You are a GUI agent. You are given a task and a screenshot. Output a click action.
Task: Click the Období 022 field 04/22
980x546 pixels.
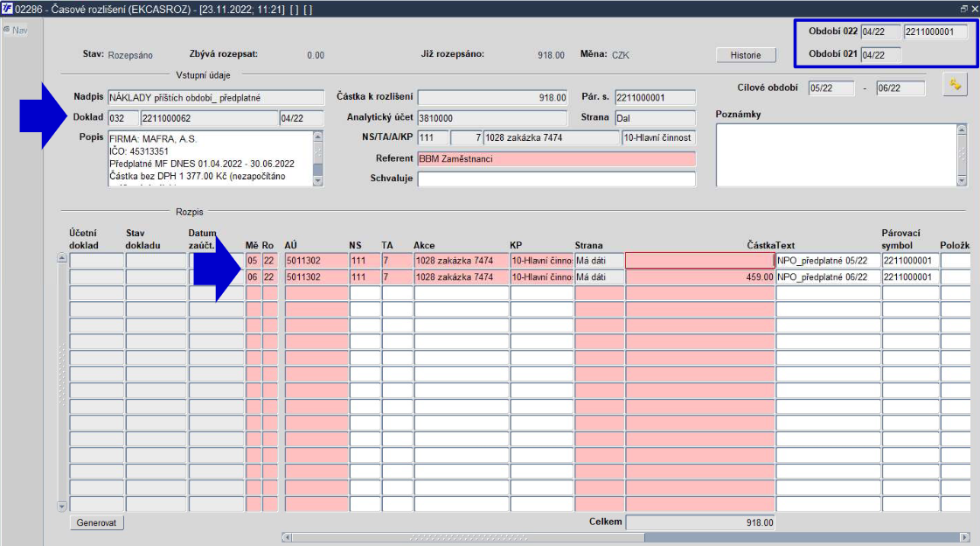click(880, 31)
